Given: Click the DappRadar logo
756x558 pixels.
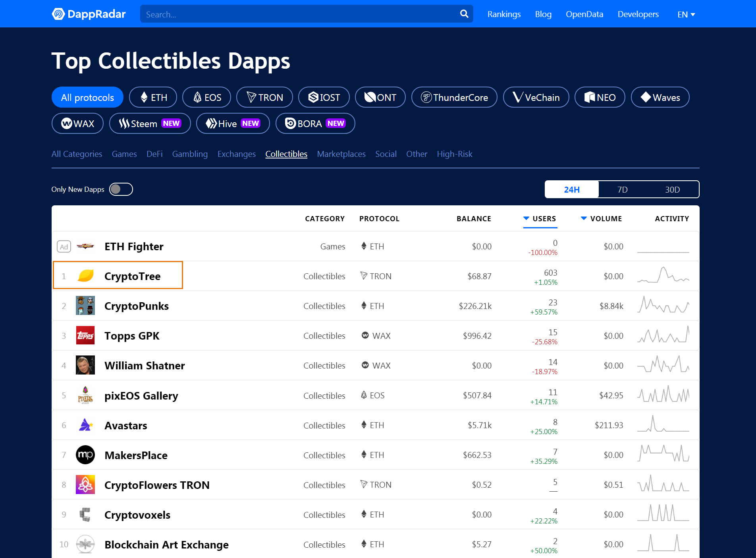Looking at the screenshot, I should 89,14.
